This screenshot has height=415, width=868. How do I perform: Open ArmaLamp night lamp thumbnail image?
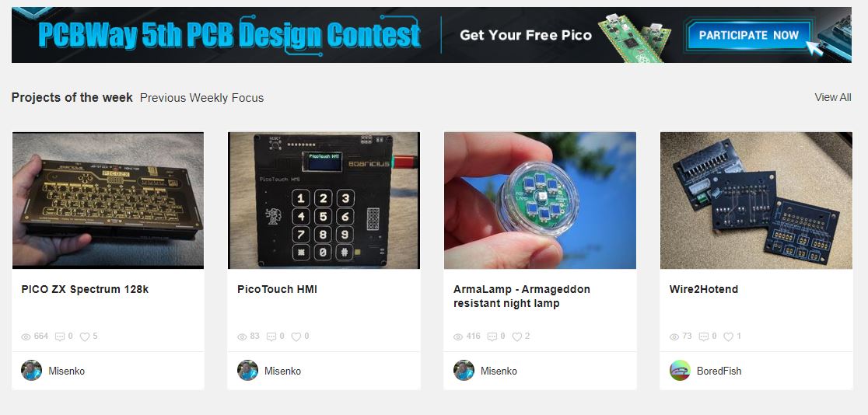pyautogui.click(x=540, y=201)
